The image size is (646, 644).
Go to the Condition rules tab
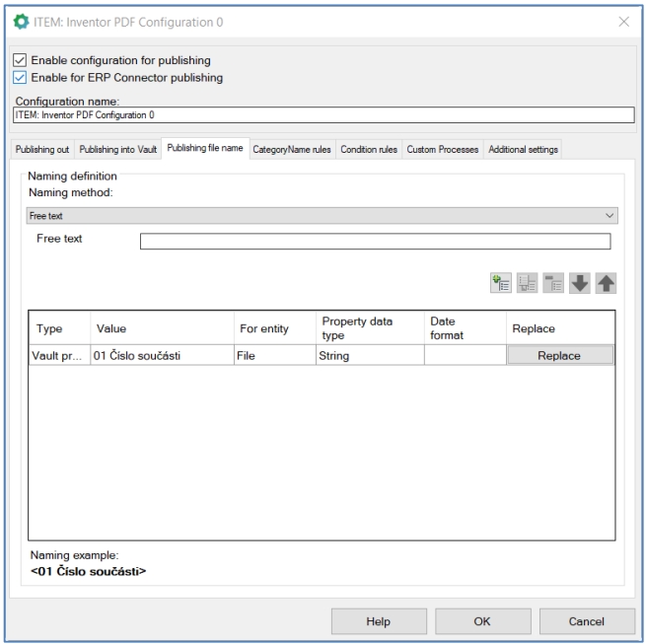370,148
